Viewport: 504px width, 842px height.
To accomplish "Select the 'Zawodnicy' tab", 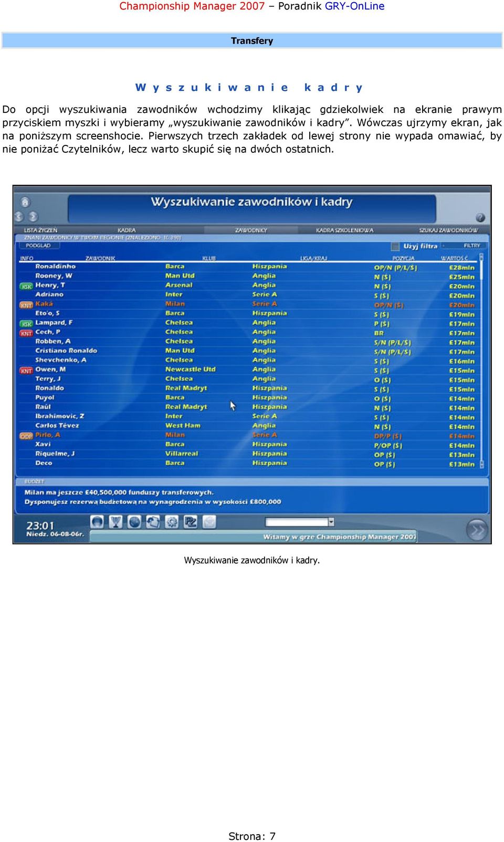I will tap(251, 230).
